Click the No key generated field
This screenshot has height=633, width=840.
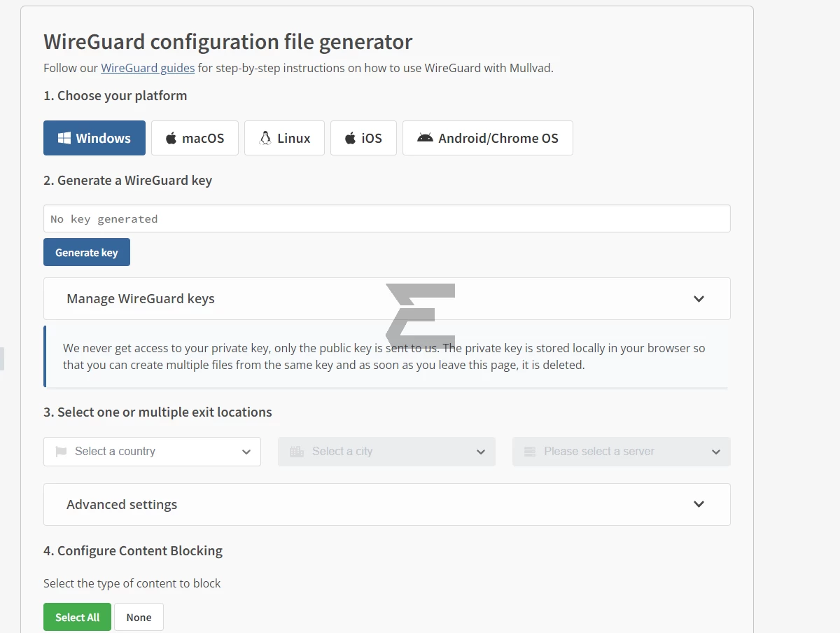(387, 218)
